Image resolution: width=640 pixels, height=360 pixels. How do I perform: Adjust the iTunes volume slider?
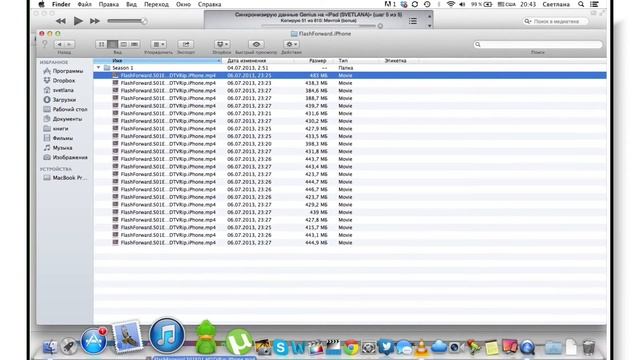click(127, 21)
